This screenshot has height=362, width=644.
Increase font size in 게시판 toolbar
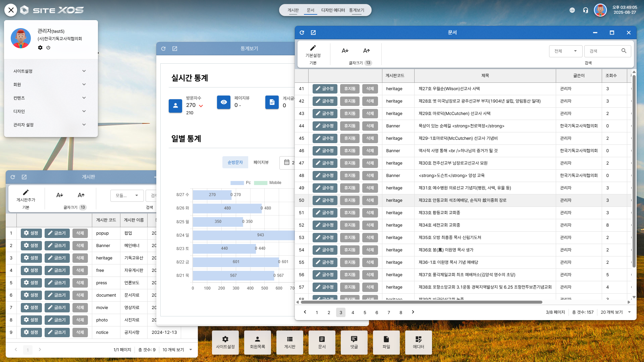point(81,195)
